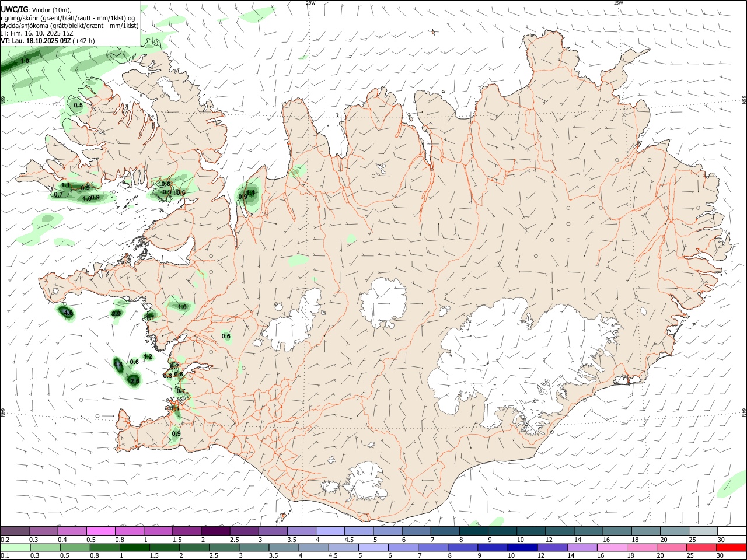The width and height of the screenshot is (747, 560).
Task: Click the violet swatch labeled 12 in lower row
Action: click(552, 547)
